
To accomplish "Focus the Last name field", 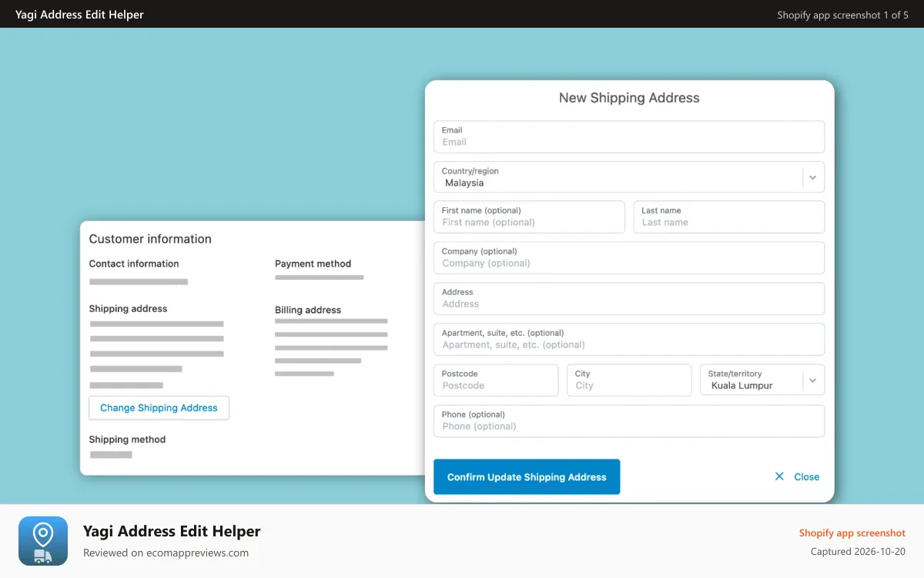I will pyautogui.click(x=729, y=217).
